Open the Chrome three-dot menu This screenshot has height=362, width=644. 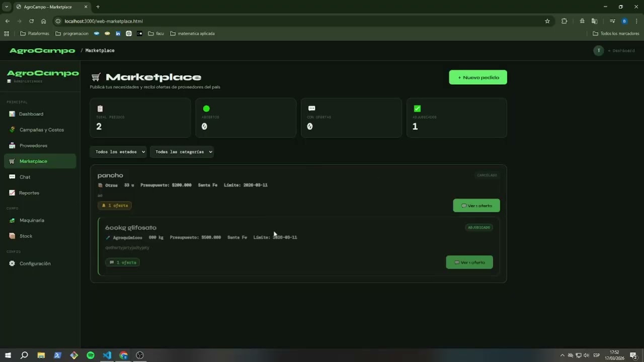(x=637, y=21)
